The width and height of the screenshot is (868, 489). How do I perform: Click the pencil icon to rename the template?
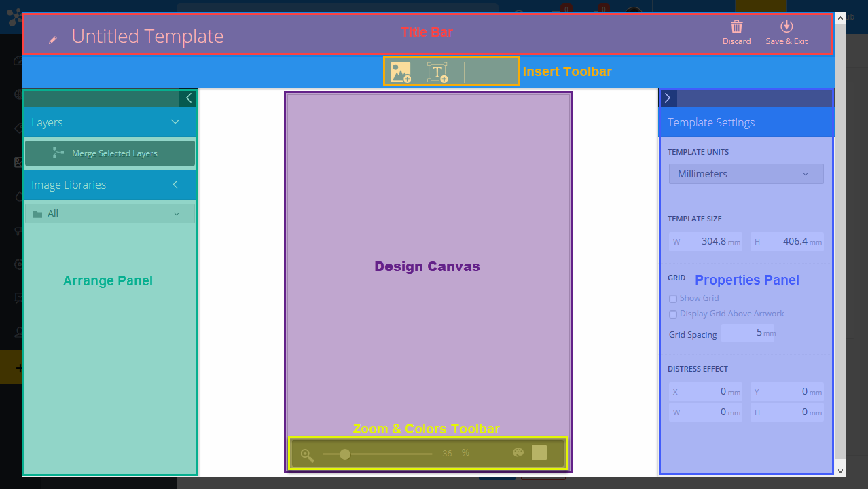click(x=52, y=40)
